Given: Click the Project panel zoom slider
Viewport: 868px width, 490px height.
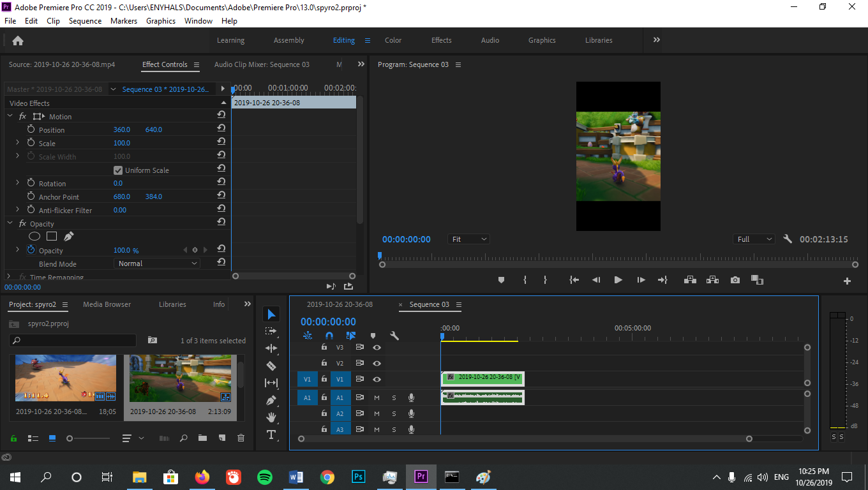Looking at the screenshot, I should point(89,438).
